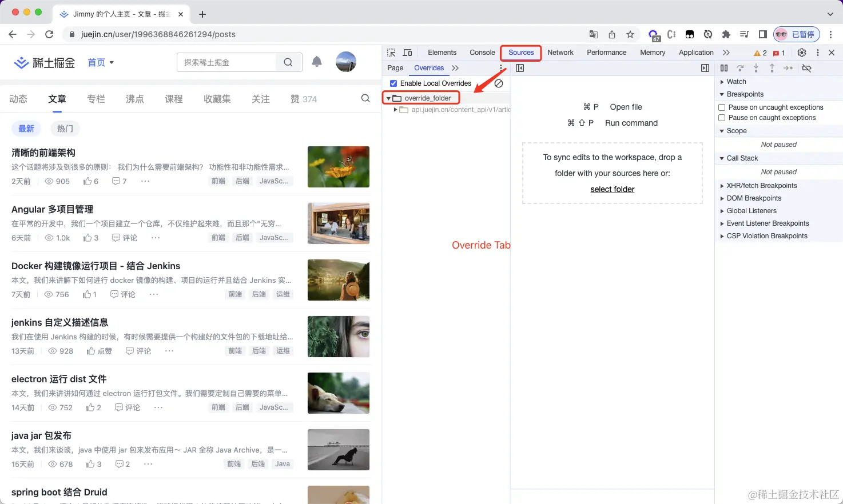Screen dimensions: 843x504
Task: Open new browser tab with plus icon
Action: pos(202,14)
